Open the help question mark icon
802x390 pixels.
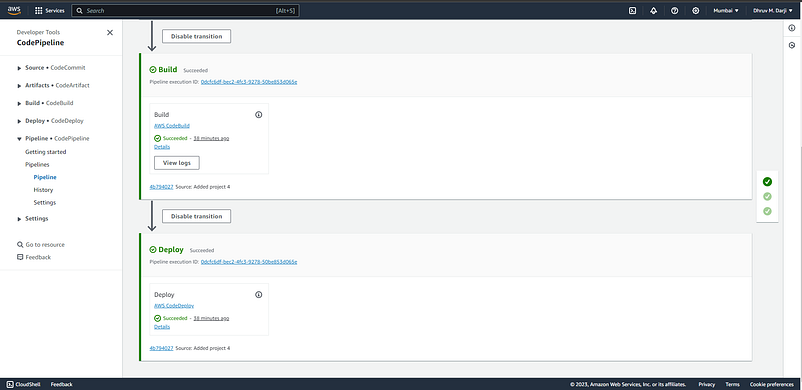[674, 10]
